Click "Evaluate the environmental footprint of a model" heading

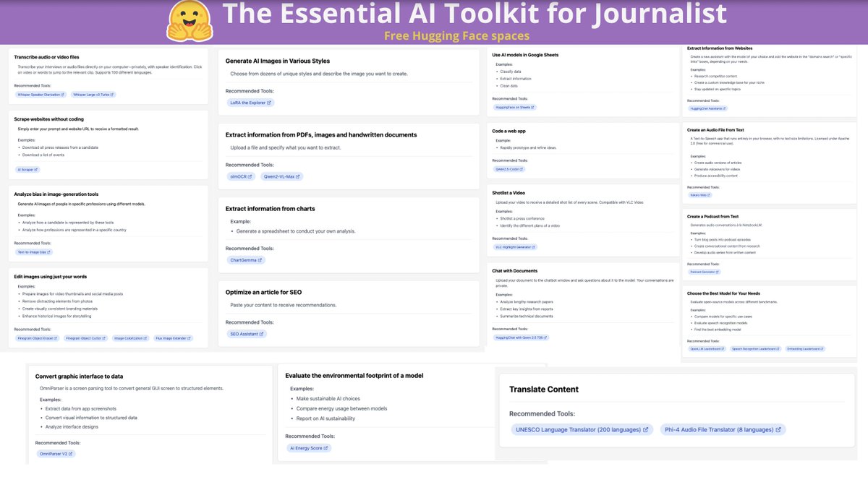(354, 375)
